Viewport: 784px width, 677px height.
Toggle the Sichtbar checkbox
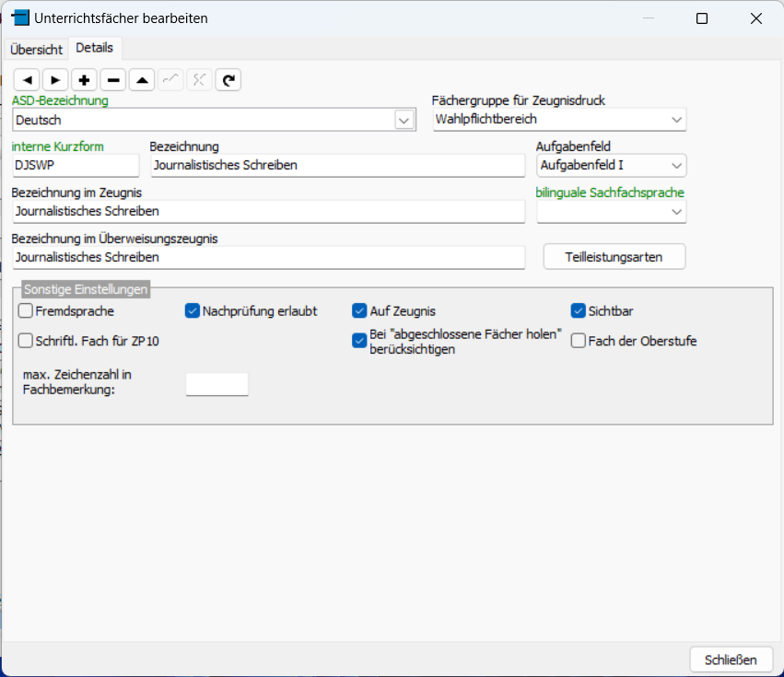click(x=578, y=311)
